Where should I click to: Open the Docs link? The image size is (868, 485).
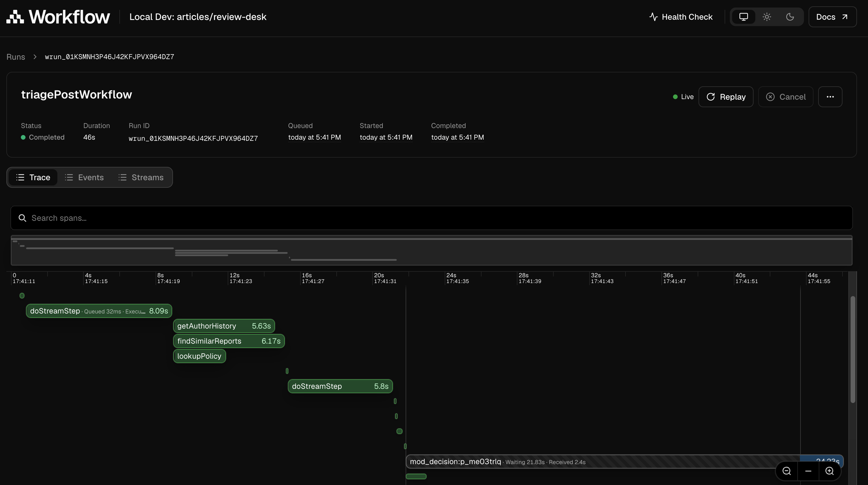832,17
